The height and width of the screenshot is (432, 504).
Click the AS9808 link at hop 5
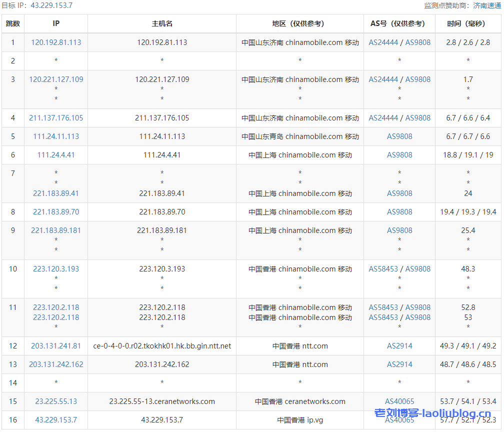coord(399,136)
